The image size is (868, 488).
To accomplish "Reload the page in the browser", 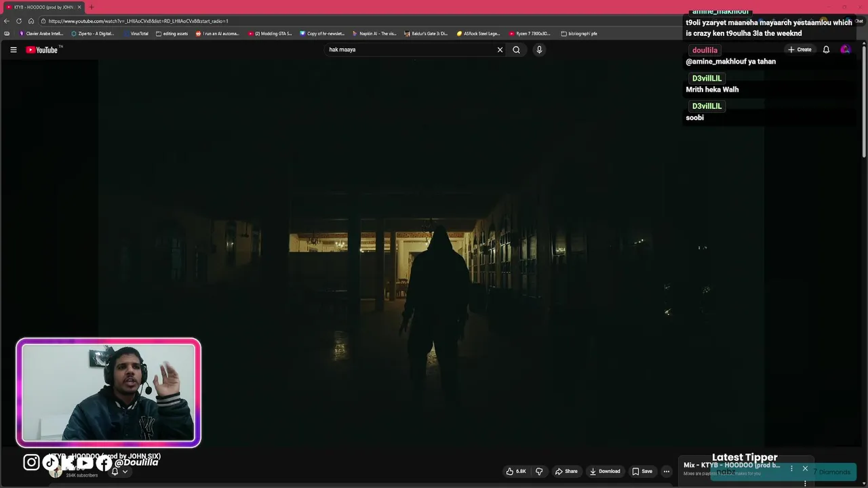I will click(19, 21).
